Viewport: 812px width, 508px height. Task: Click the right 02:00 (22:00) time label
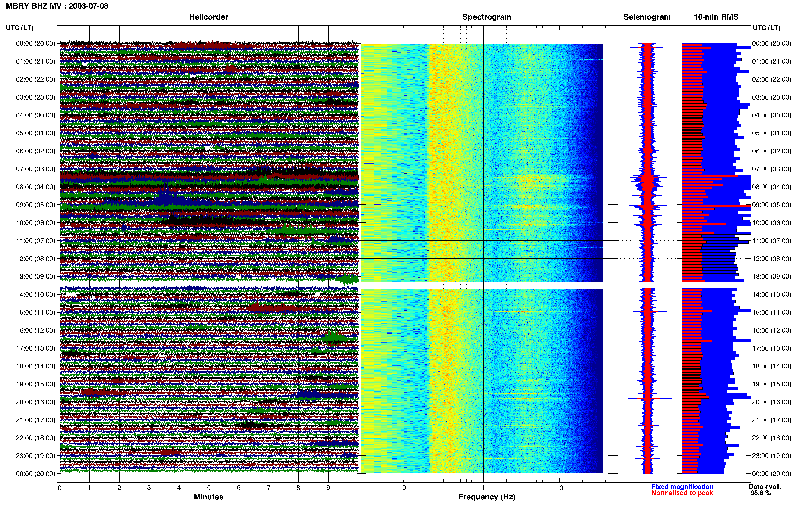click(x=772, y=80)
